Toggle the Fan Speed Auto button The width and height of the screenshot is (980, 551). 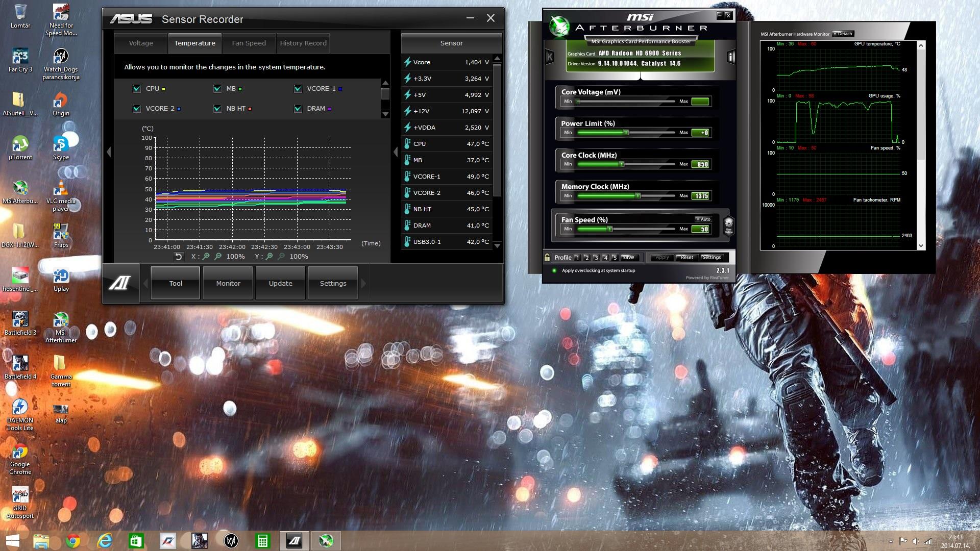[703, 219]
